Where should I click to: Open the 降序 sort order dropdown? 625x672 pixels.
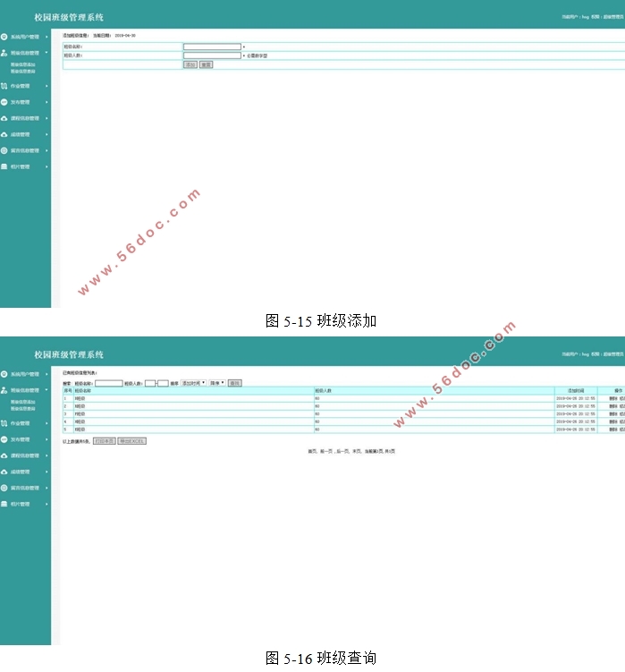(x=217, y=382)
